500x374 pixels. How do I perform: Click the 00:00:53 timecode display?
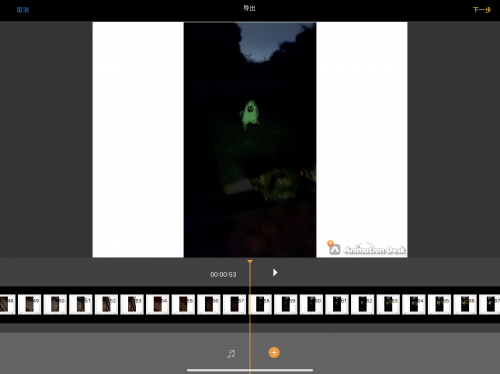tap(223, 275)
